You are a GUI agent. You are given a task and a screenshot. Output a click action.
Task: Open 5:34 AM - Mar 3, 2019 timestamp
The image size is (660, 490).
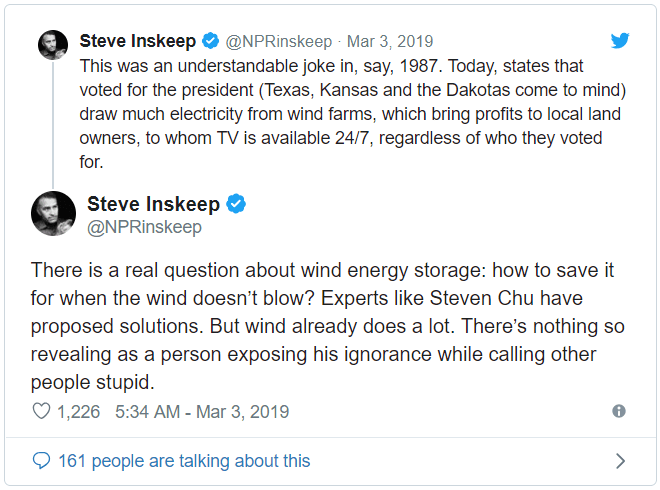coord(202,411)
